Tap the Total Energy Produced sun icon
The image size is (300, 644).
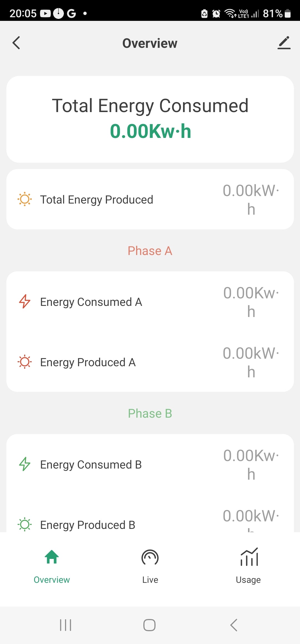[24, 199]
